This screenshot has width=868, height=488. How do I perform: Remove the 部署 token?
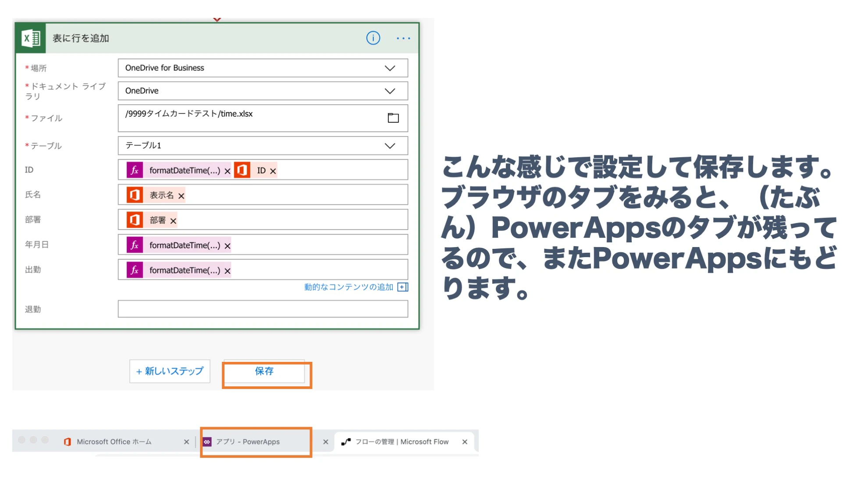[173, 221]
